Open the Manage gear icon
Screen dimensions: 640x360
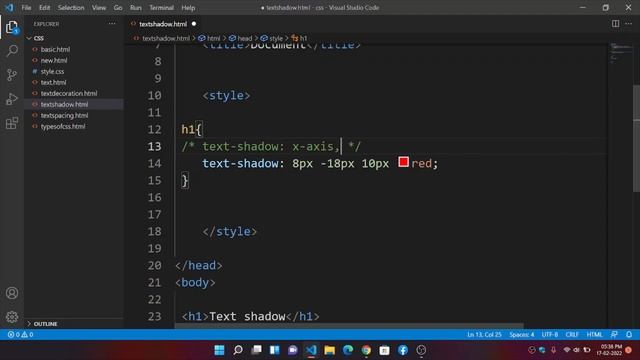12,316
